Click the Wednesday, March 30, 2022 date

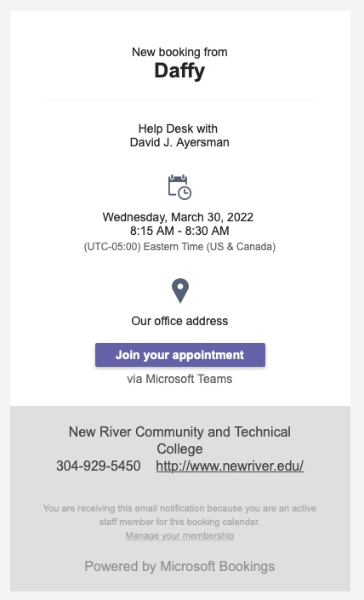[178, 217]
